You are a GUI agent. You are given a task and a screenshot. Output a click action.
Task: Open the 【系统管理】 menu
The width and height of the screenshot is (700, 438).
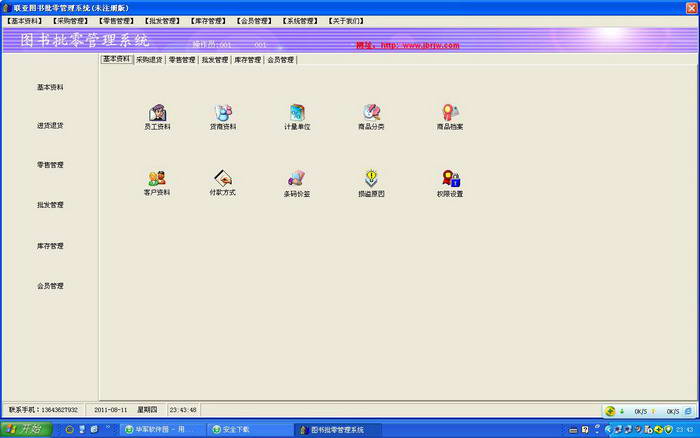(300, 21)
